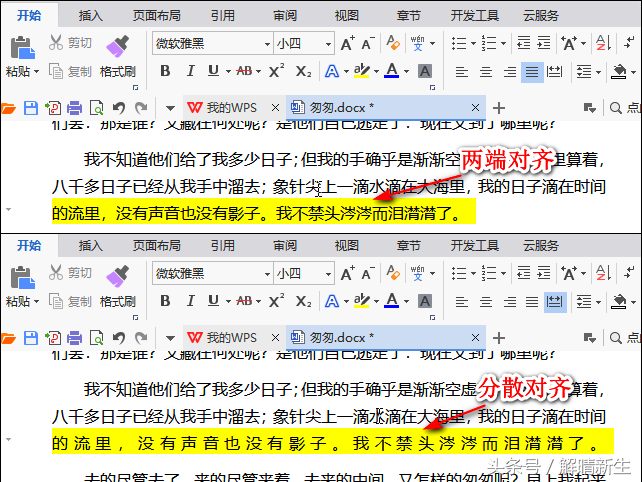Apply character shading in upper WPS window
This screenshot has width=642, height=482.
[x=425, y=71]
